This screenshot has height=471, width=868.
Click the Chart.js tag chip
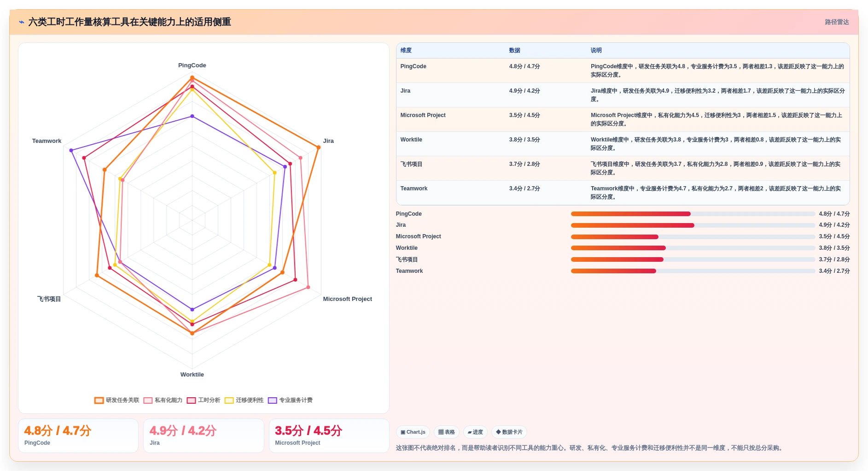(413, 432)
